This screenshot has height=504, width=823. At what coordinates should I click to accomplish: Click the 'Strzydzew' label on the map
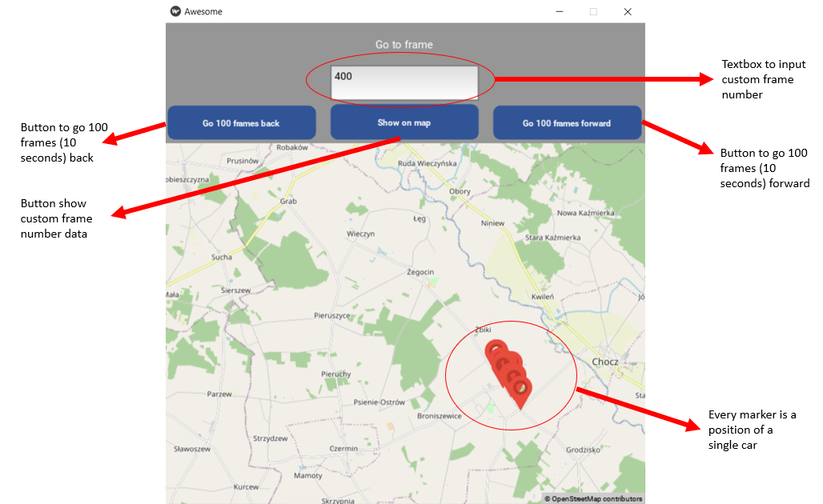pyautogui.click(x=271, y=438)
